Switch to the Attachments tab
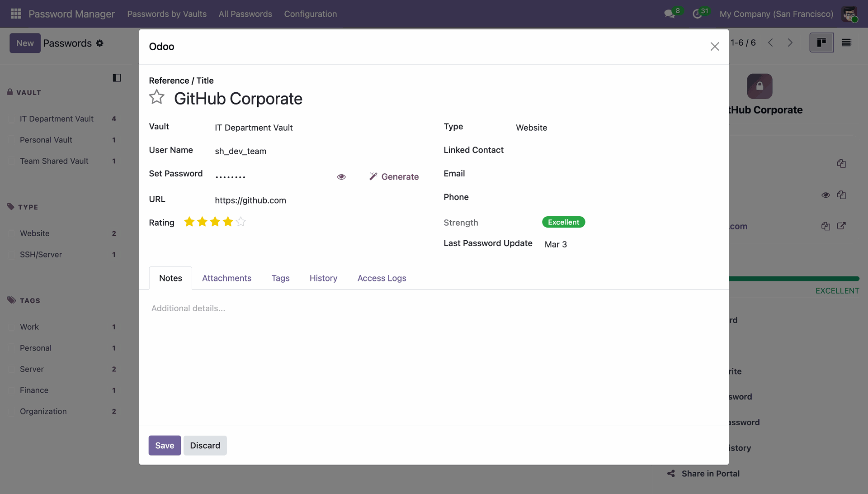The width and height of the screenshot is (868, 494). 226,278
